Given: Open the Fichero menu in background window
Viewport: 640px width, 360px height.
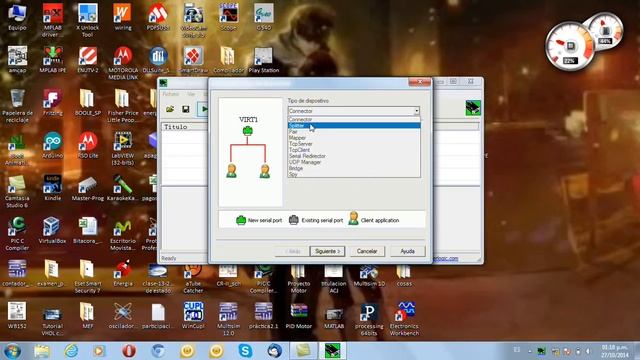Looking at the screenshot, I should [x=171, y=94].
